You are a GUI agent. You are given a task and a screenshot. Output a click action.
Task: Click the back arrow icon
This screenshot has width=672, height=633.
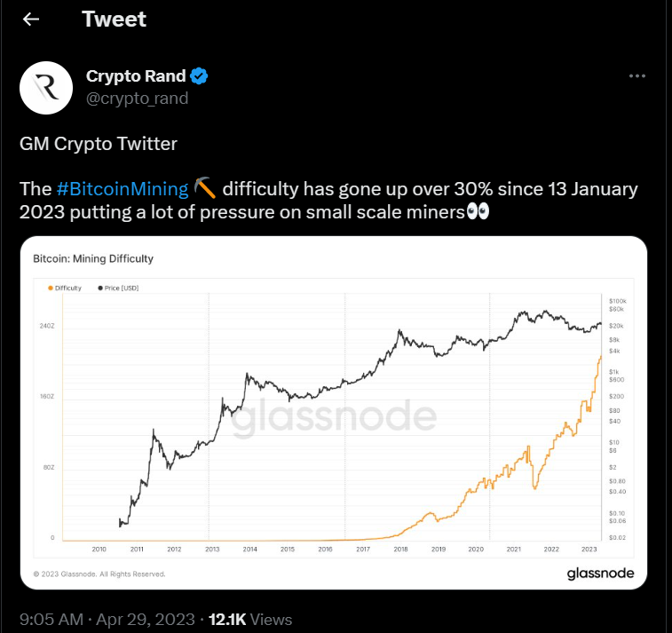(31, 19)
